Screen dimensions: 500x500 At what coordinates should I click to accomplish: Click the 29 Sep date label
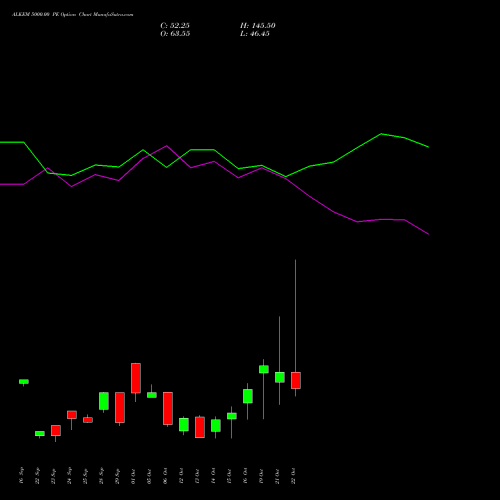click(118, 476)
